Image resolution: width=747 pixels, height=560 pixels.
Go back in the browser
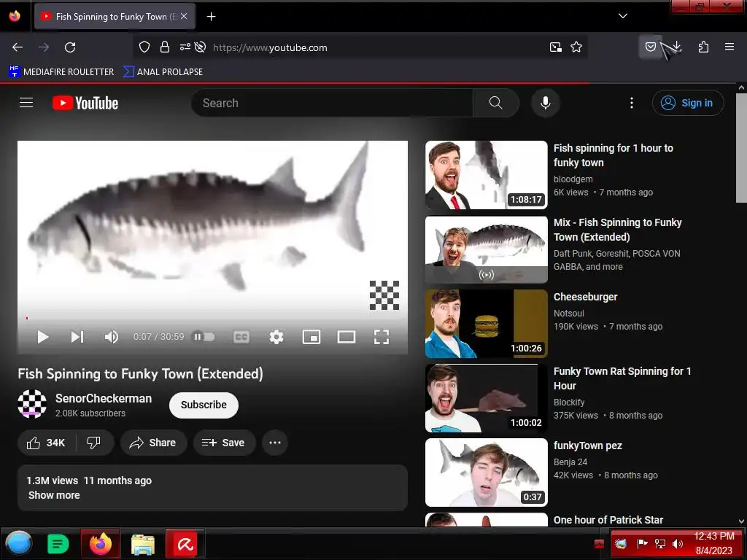pos(18,47)
